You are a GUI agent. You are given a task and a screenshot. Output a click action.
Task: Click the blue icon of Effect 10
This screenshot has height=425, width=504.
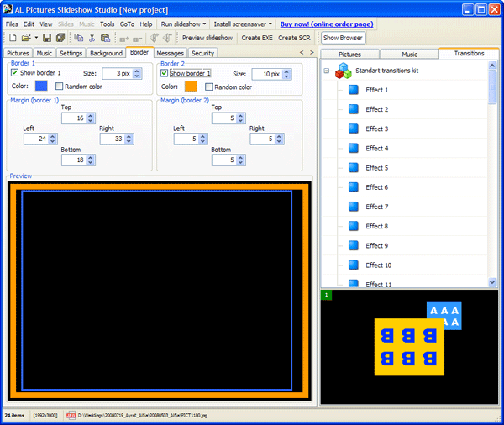click(x=354, y=265)
